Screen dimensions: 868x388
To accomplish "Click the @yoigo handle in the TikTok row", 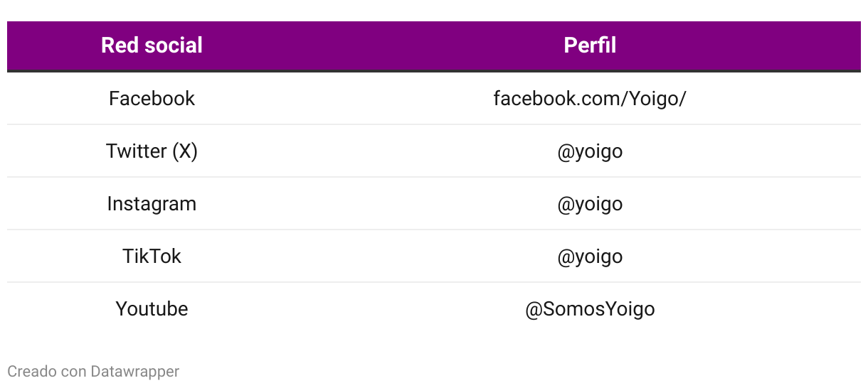I will tap(590, 256).
